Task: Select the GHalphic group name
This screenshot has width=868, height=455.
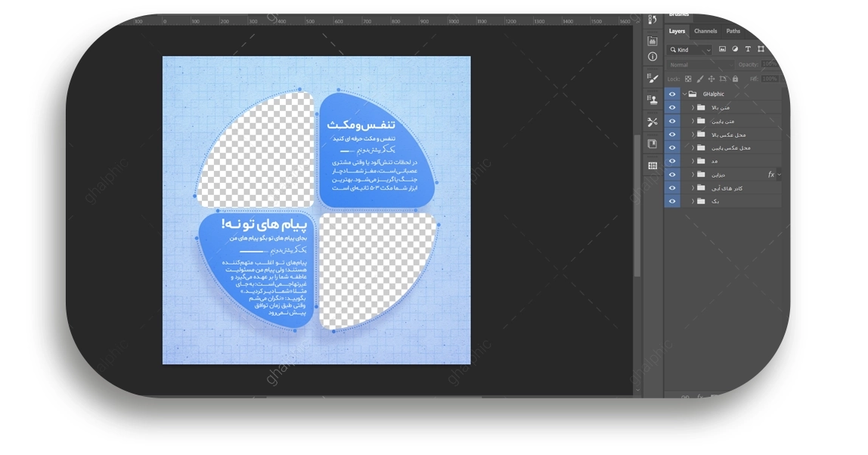Action: click(713, 94)
